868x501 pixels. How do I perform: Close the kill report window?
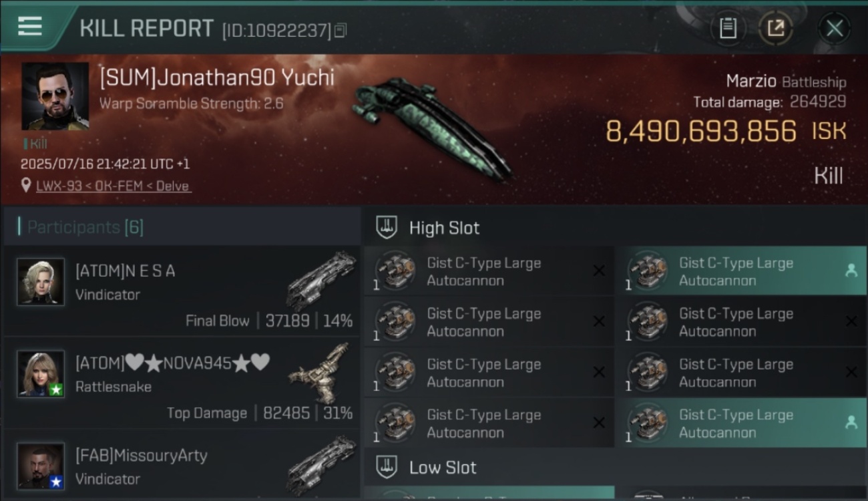click(x=835, y=28)
